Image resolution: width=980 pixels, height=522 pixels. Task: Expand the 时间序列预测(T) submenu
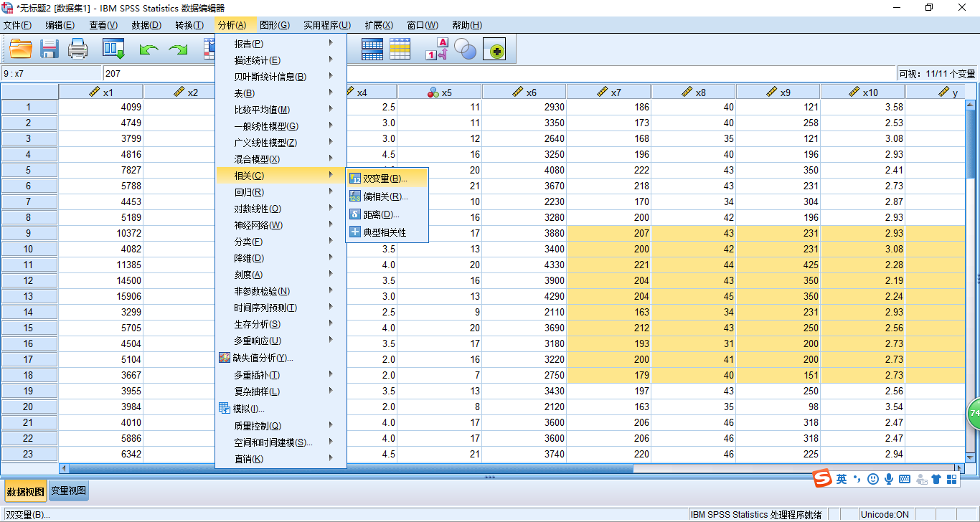click(x=281, y=307)
